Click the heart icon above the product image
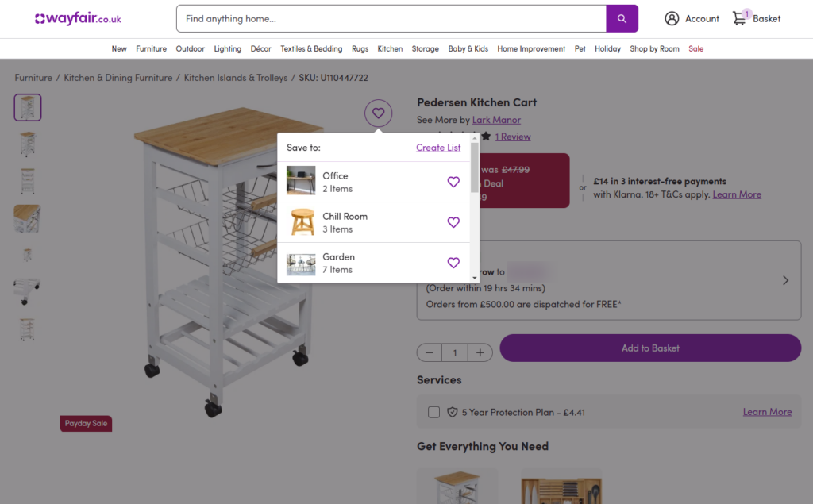This screenshot has height=504, width=813. coord(378,113)
